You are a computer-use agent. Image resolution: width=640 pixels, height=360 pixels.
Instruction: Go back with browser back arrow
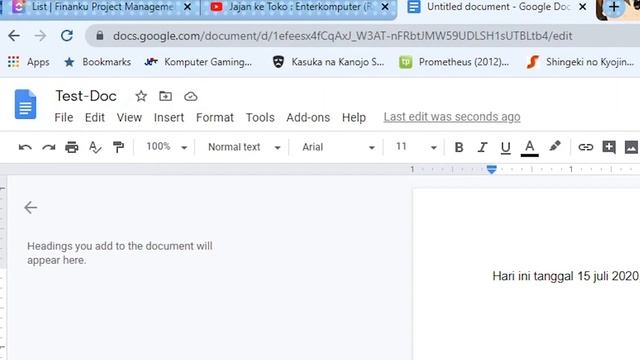[14, 36]
